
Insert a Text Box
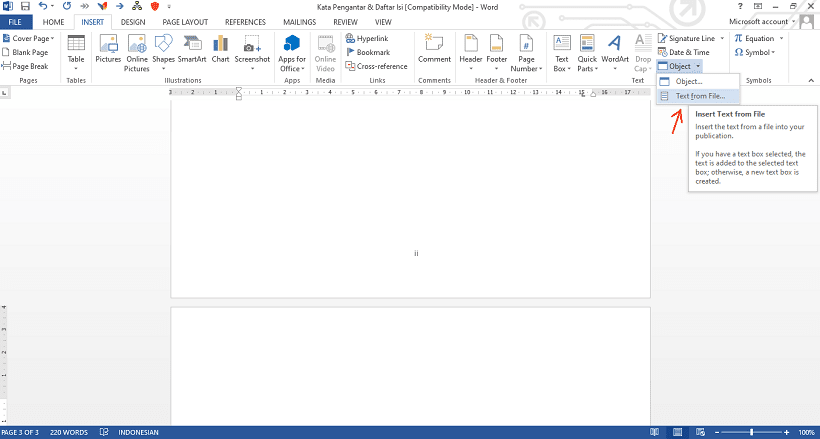pos(562,53)
